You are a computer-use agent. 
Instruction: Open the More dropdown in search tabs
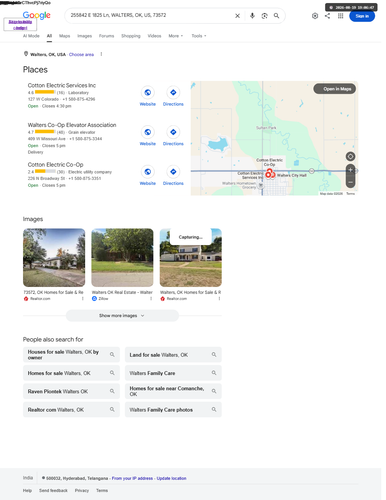(x=176, y=36)
